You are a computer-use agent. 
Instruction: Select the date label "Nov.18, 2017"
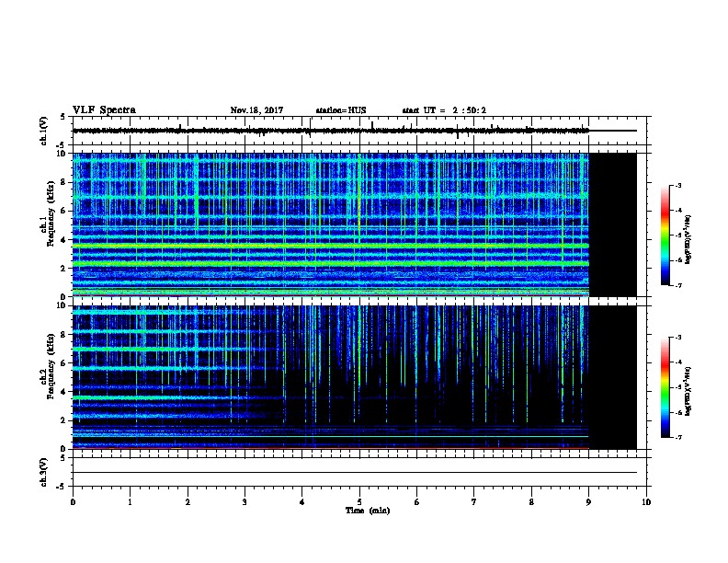pyautogui.click(x=256, y=110)
